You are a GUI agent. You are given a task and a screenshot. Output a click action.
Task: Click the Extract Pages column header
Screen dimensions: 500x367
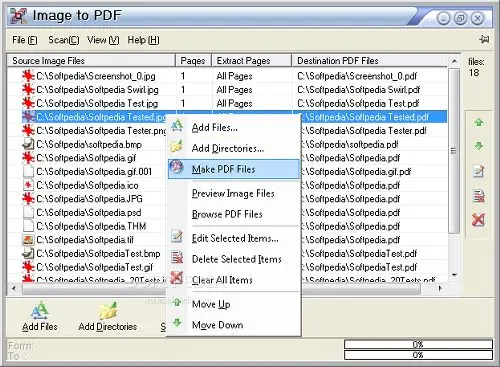[x=252, y=61]
